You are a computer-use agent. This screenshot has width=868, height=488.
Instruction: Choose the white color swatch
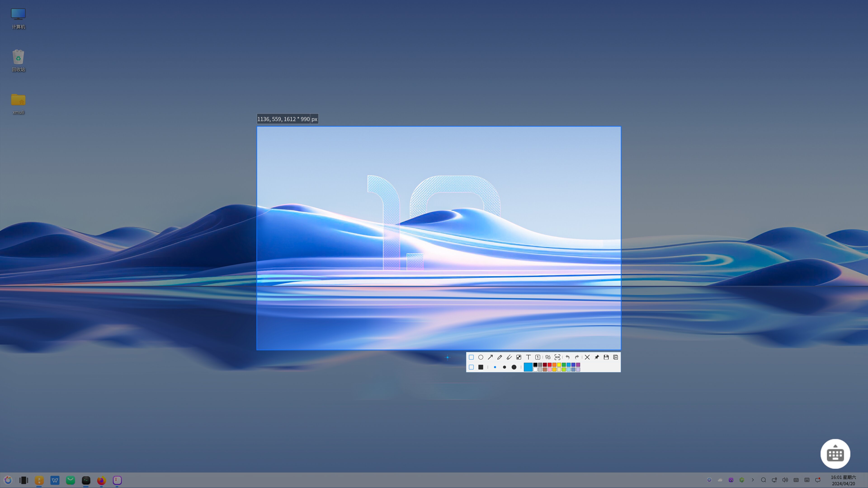535,369
